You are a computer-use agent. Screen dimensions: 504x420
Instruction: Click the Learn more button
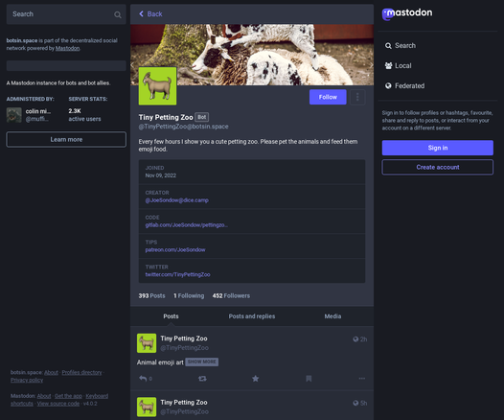click(66, 140)
